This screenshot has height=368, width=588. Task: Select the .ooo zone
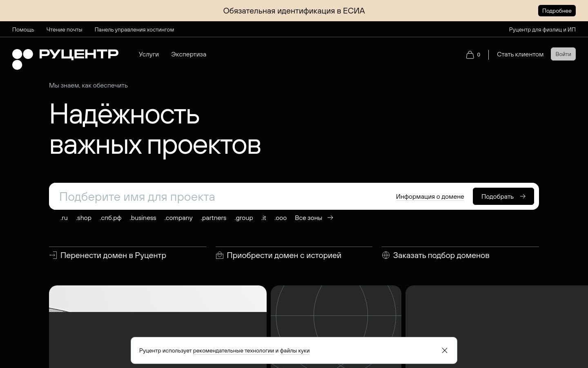tap(281, 218)
